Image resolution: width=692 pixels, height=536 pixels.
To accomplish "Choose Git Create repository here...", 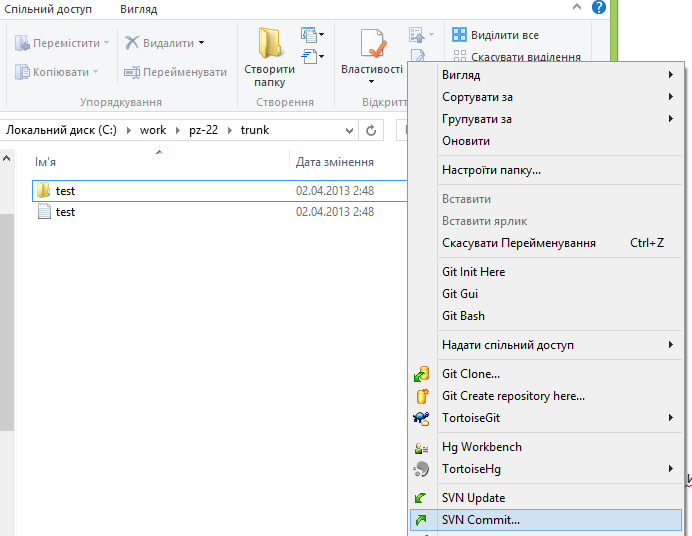I will [546, 396].
